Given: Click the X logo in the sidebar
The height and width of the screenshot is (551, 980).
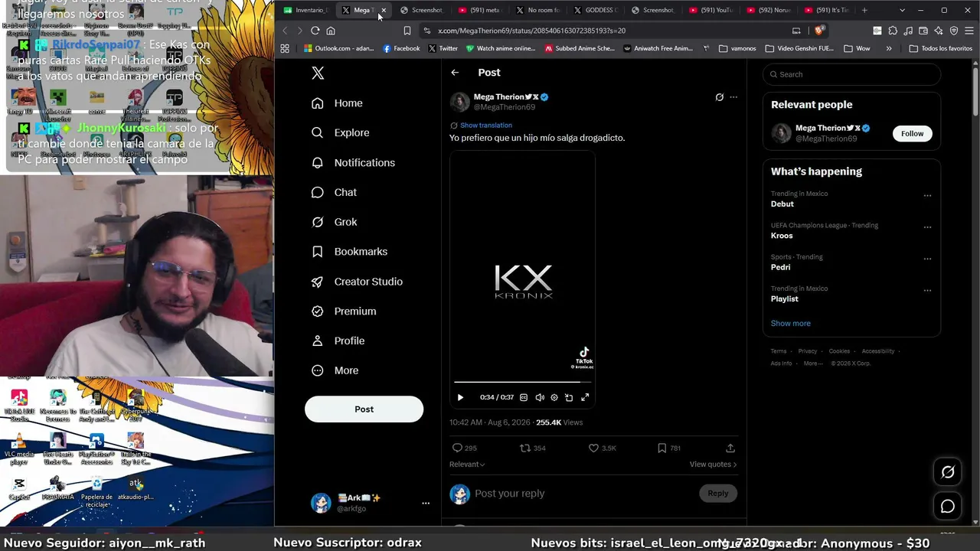Looking at the screenshot, I should pyautogui.click(x=318, y=73).
